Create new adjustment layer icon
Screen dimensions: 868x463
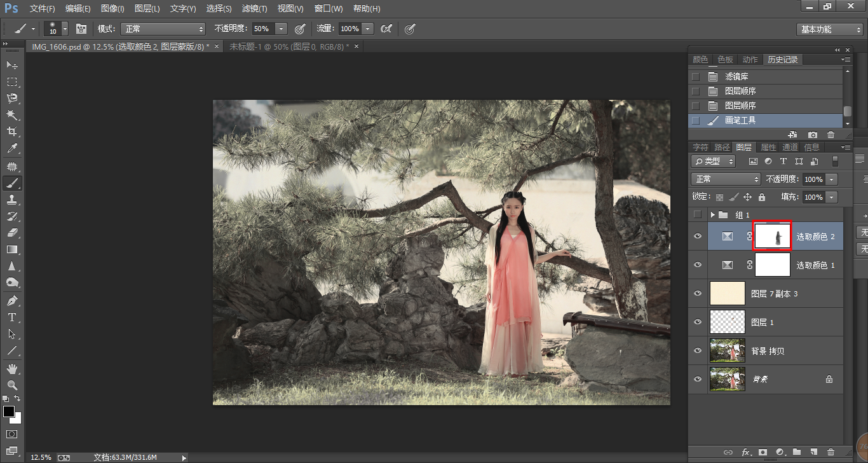tap(780, 452)
